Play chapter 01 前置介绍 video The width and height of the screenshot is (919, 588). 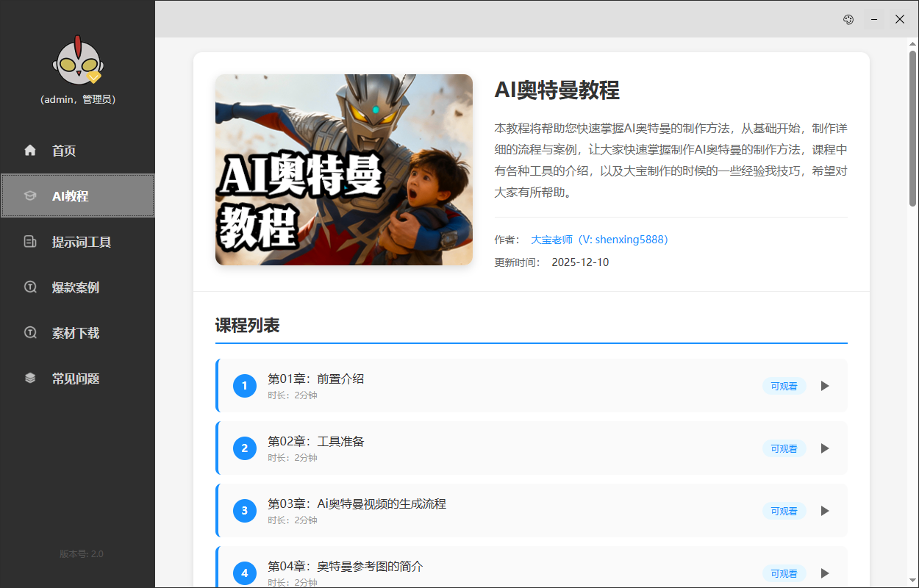coord(825,386)
